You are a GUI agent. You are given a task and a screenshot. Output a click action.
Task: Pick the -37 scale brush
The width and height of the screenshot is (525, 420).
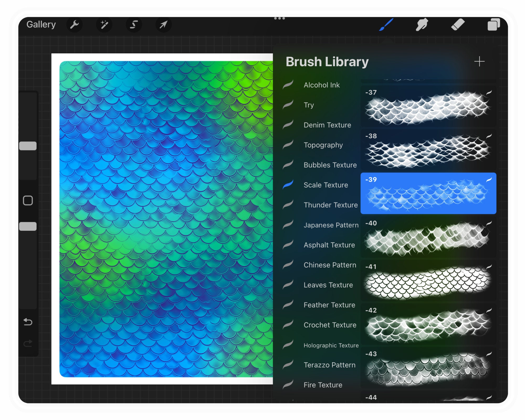[x=428, y=106]
